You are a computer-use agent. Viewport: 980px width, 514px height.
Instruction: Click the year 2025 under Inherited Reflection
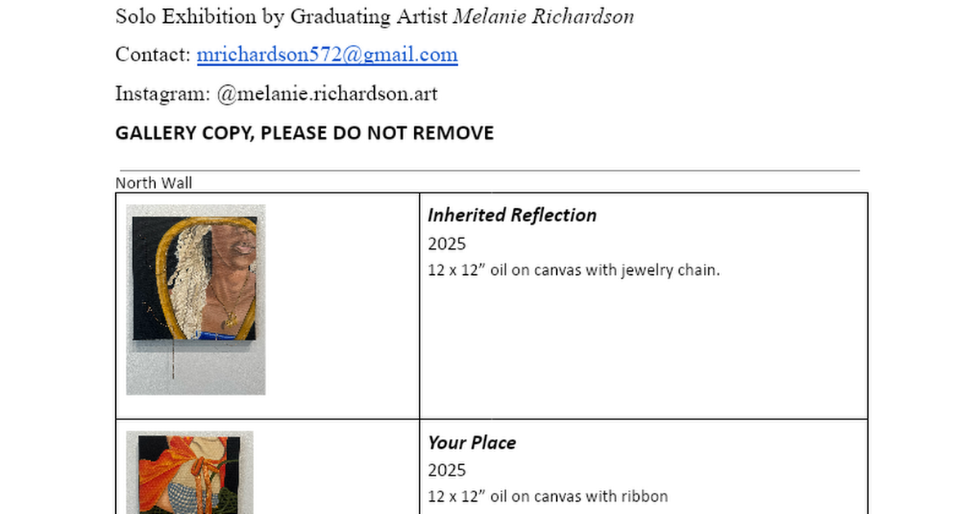pyautogui.click(x=447, y=243)
